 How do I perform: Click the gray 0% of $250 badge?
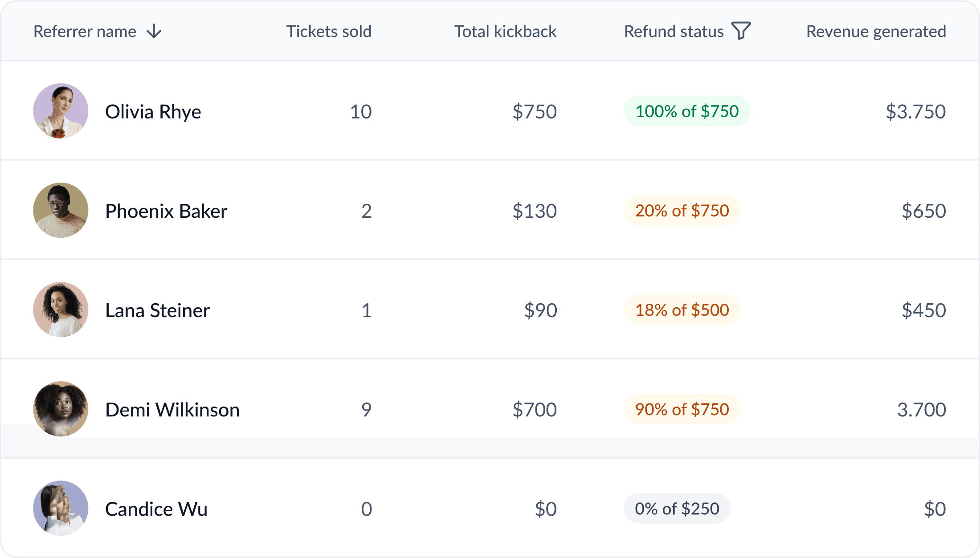[x=677, y=509]
